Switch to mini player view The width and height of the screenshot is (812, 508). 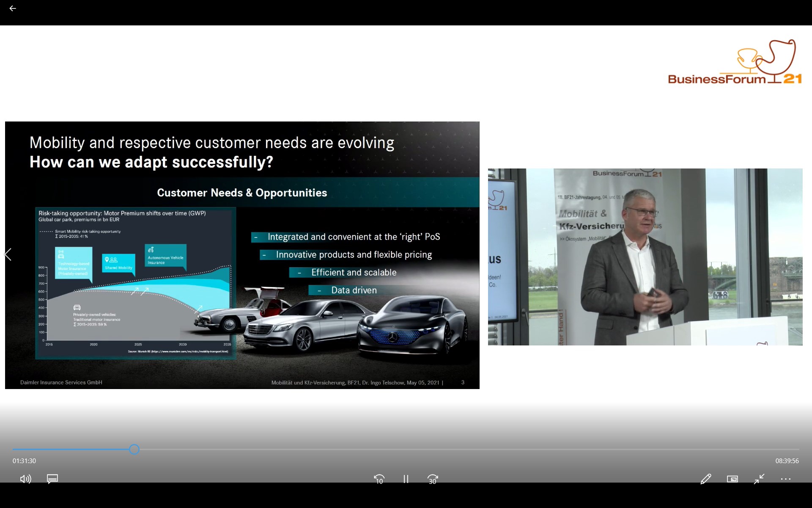click(732, 479)
